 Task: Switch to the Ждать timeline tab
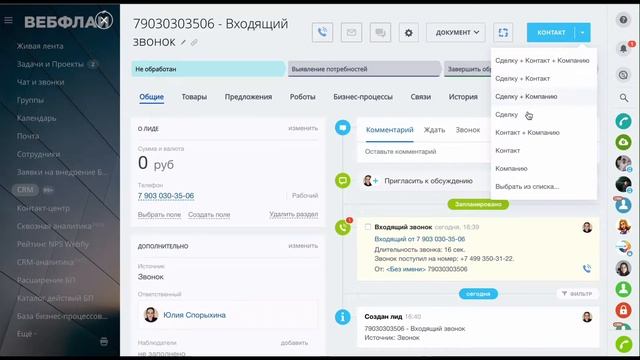point(434,130)
